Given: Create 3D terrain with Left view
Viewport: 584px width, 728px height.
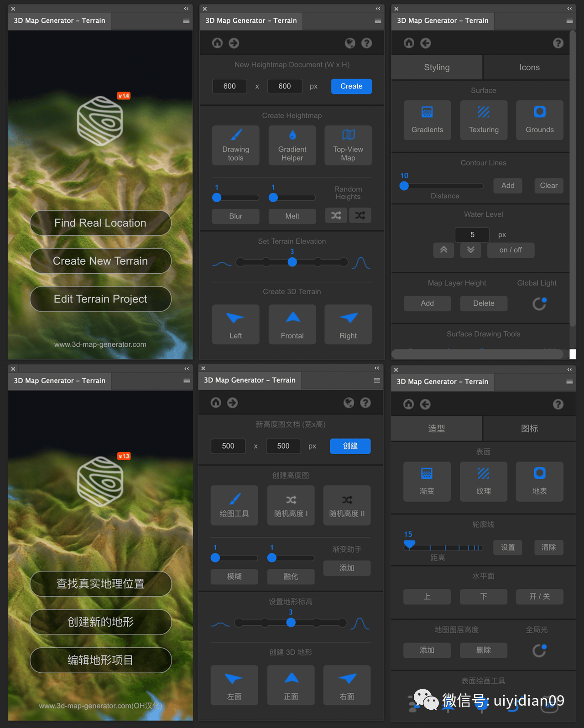Looking at the screenshot, I should pyautogui.click(x=236, y=324).
